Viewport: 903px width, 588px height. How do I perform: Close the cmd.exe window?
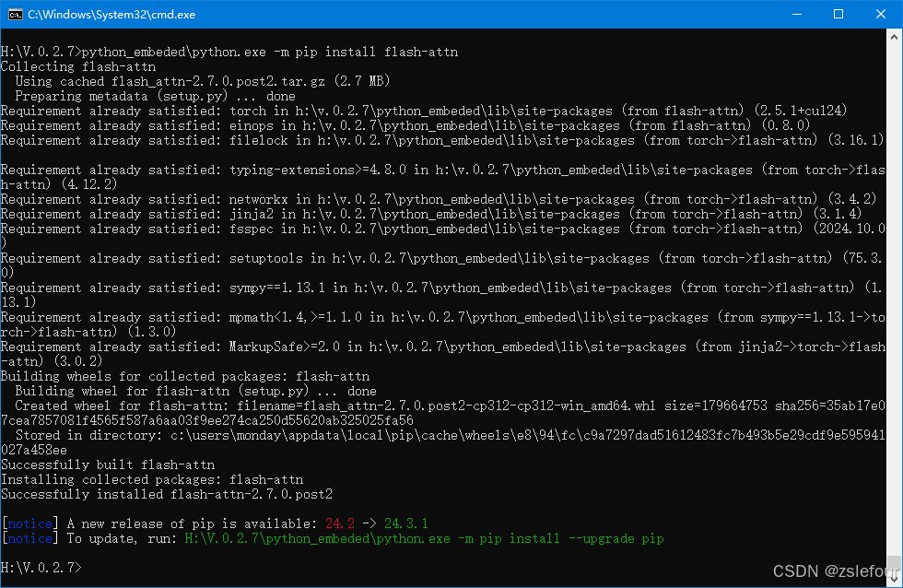(x=881, y=15)
